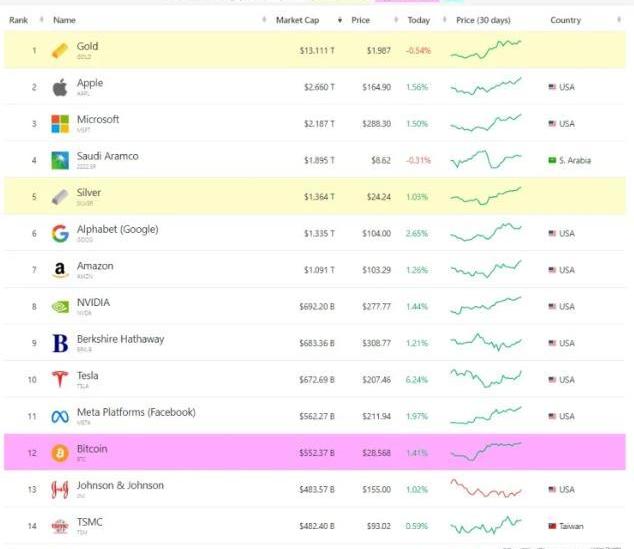The image size is (634, 549).
Task: Click the Google G logo icon
Action: point(60,234)
